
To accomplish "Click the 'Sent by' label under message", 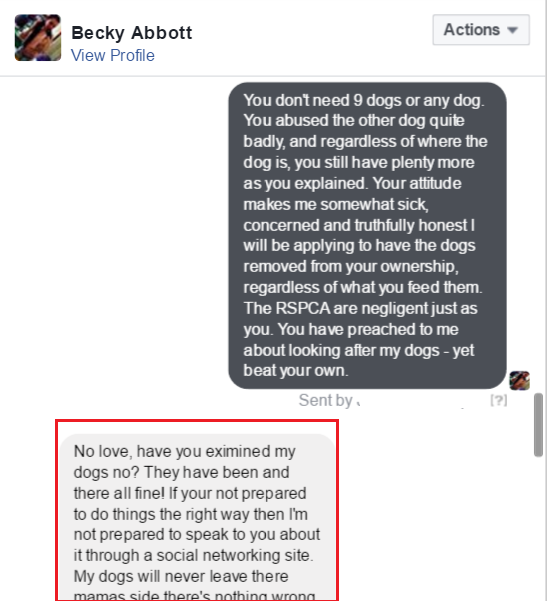I will pyautogui.click(x=325, y=401).
